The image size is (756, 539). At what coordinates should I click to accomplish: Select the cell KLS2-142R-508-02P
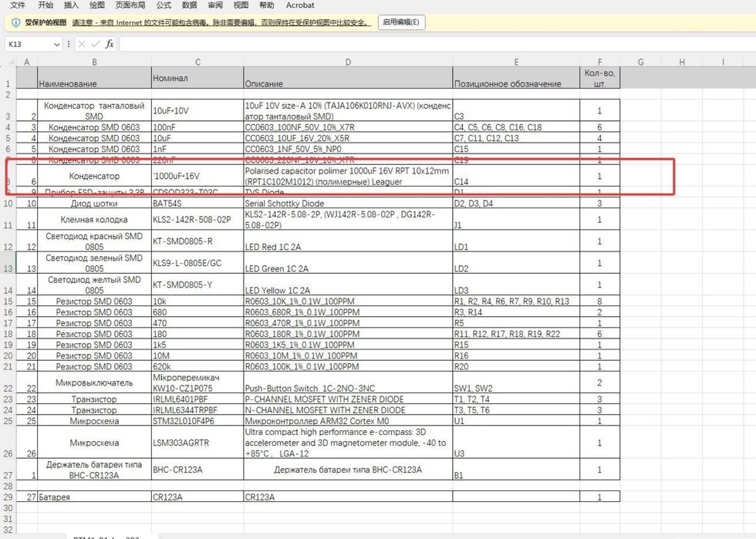point(197,219)
